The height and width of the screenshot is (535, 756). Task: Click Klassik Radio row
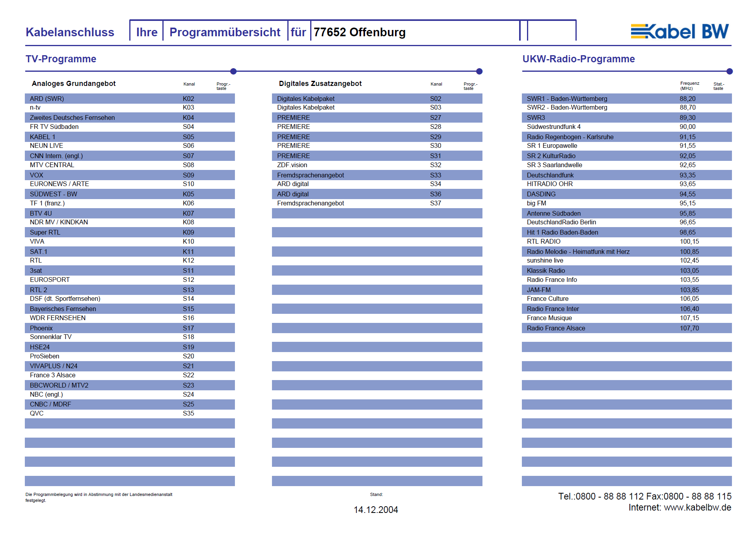(627, 270)
